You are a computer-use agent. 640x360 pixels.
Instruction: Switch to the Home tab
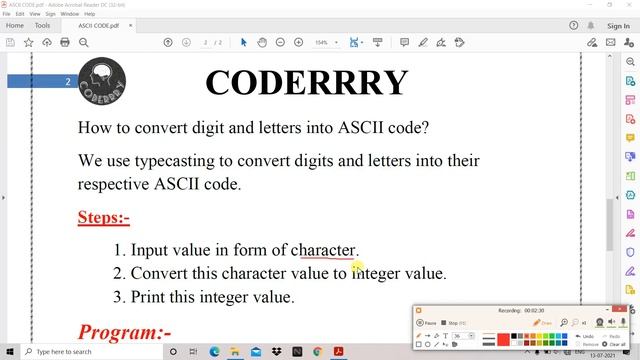tap(15, 25)
